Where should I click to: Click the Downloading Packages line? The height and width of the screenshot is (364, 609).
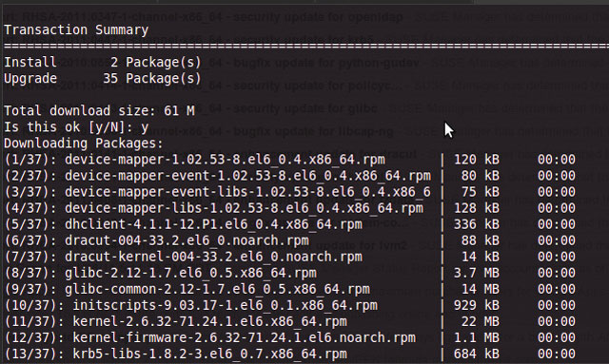[x=84, y=144]
